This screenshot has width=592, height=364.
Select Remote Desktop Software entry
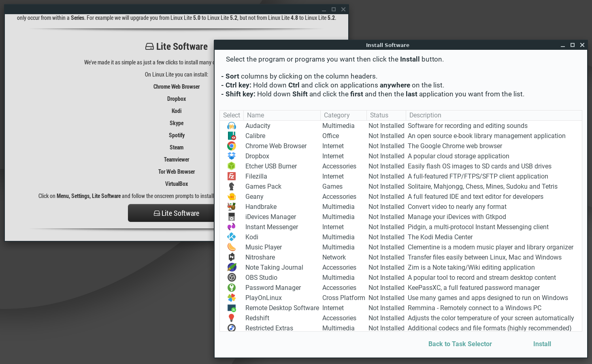point(282,308)
